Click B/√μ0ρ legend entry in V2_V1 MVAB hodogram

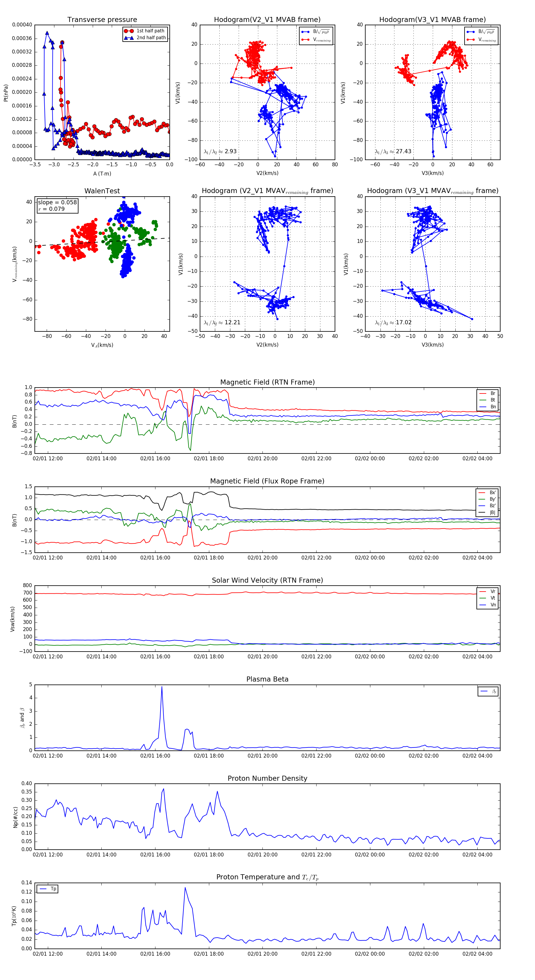click(316, 32)
